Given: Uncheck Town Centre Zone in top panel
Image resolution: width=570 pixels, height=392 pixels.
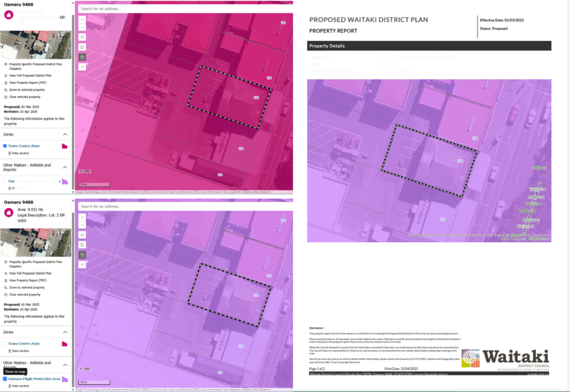Looking at the screenshot, I should coord(6,146).
